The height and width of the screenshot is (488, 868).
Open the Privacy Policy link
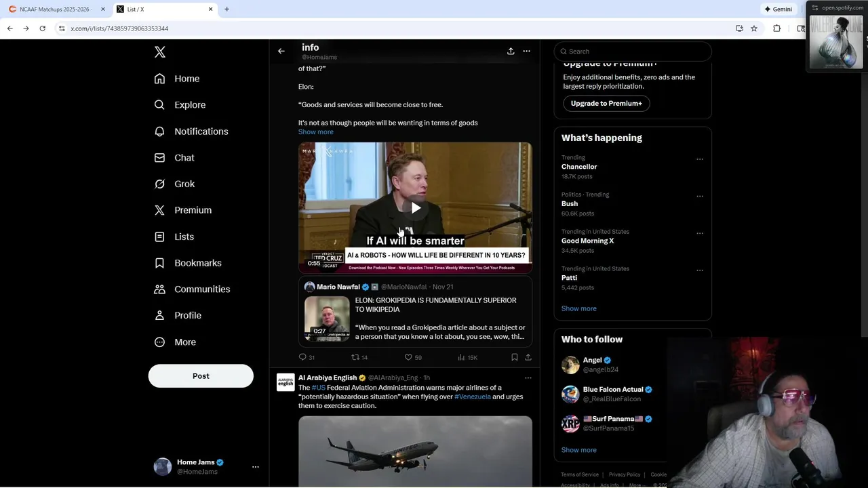[625, 474]
